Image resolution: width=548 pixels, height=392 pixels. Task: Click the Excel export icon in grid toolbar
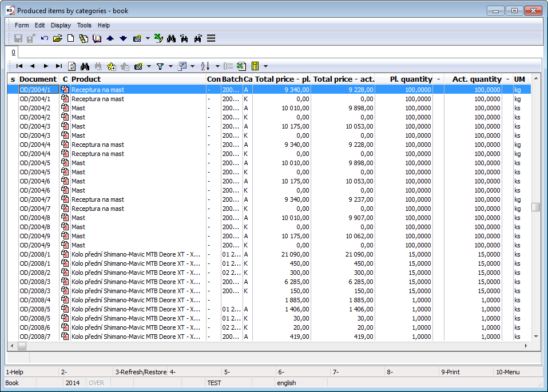coord(241,66)
